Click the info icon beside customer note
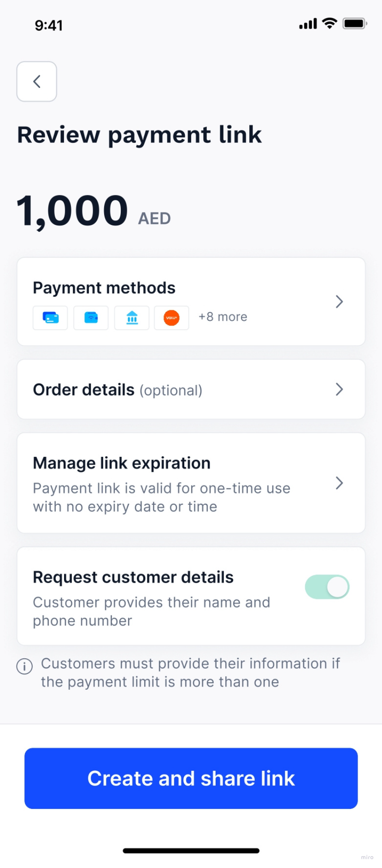Image resolution: width=382 pixels, height=868 pixels. [x=24, y=666]
